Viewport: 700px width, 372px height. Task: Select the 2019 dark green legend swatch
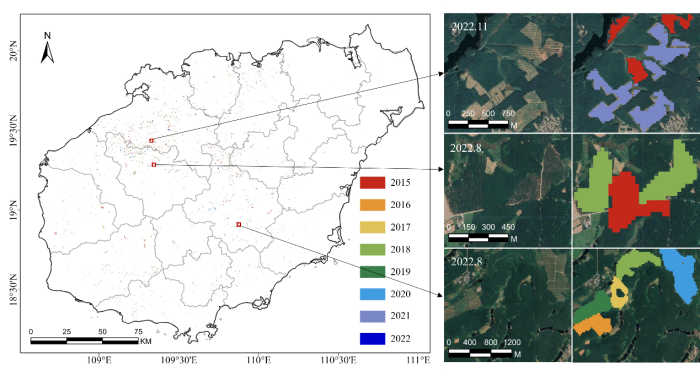[x=372, y=272]
